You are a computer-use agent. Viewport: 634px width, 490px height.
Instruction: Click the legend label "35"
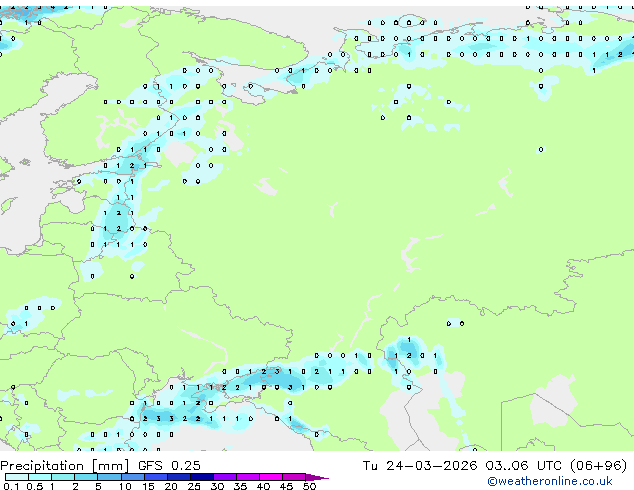pos(240,486)
